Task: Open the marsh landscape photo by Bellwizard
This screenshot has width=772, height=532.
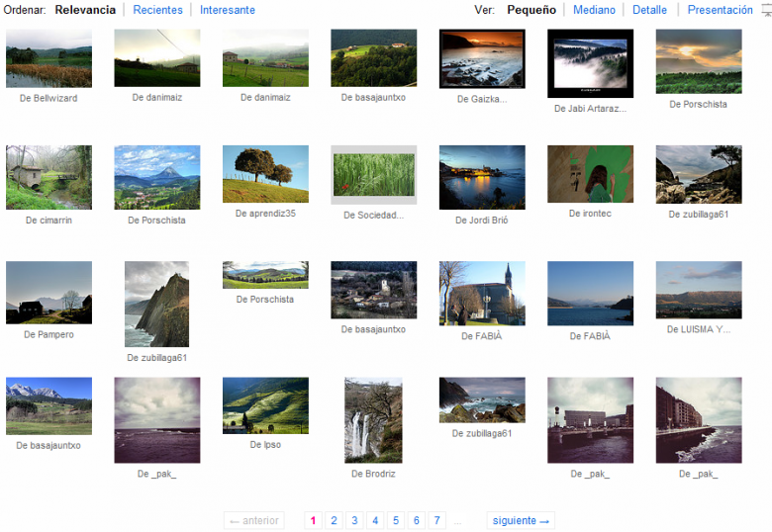Action: pos(48,58)
